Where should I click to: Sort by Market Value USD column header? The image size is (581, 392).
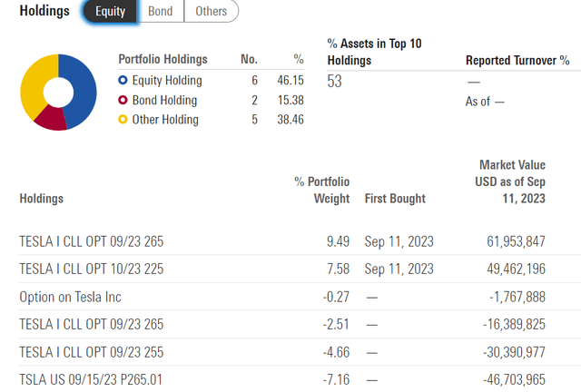512,181
